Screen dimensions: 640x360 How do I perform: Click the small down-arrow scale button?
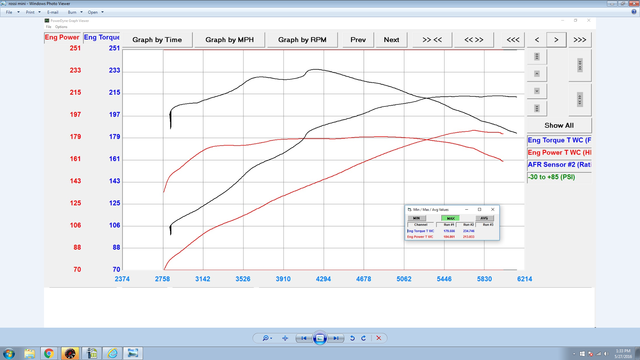[x=537, y=91]
